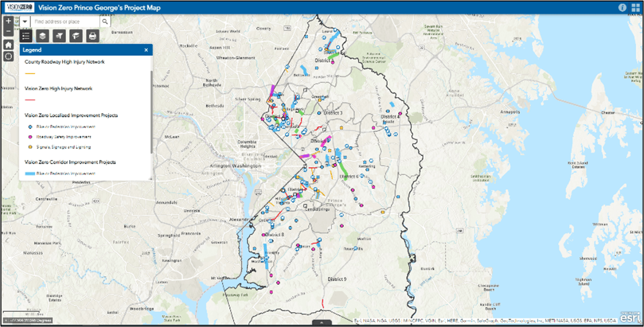Select the Filter tool
Viewport: 644px width, 327px height.
point(58,35)
